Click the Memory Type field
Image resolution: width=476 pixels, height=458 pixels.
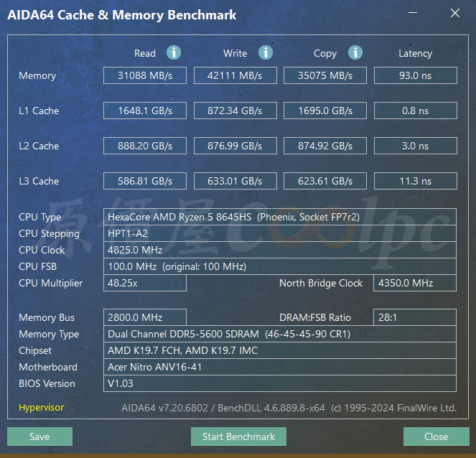coord(279,334)
